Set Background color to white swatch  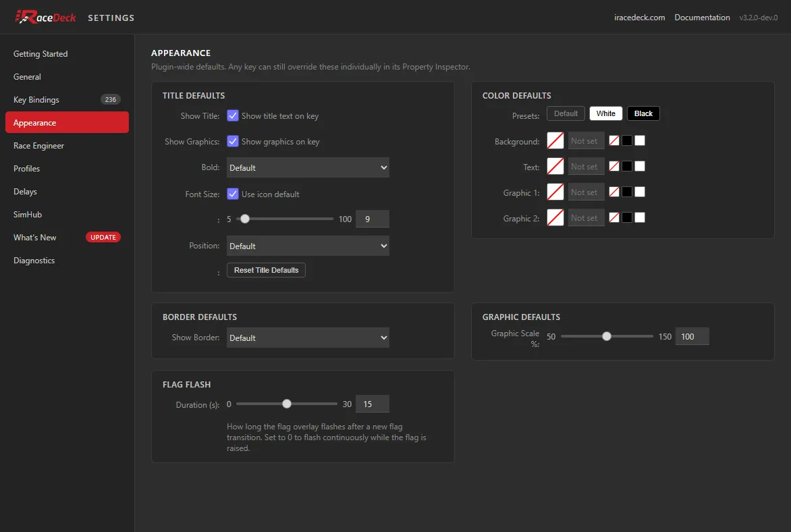pyautogui.click(x=640, y=141)
